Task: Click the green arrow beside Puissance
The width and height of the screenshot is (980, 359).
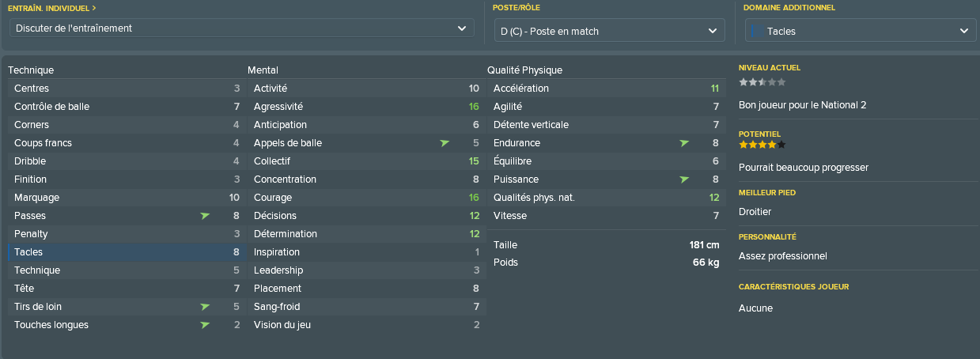Action: click(684, 179)
